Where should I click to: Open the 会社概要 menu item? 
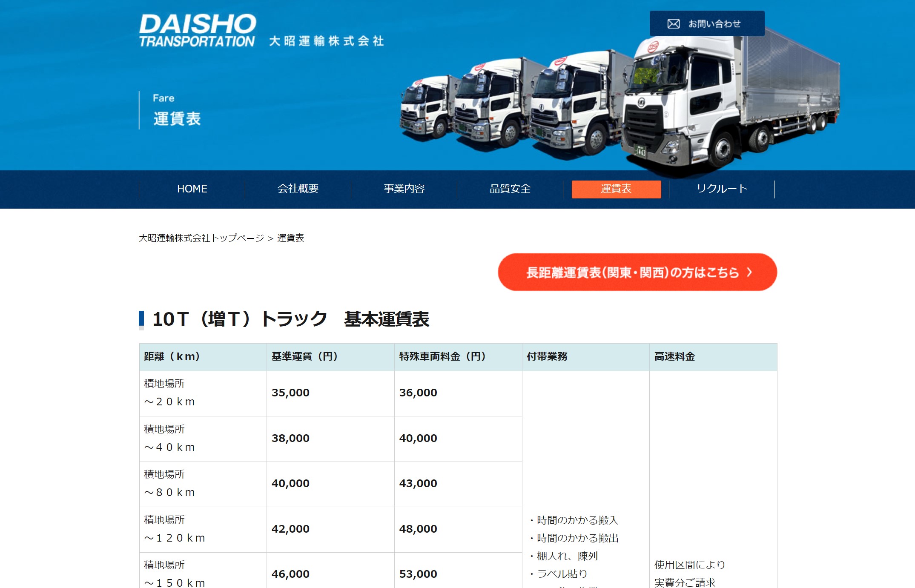click(x=298, y=189)
